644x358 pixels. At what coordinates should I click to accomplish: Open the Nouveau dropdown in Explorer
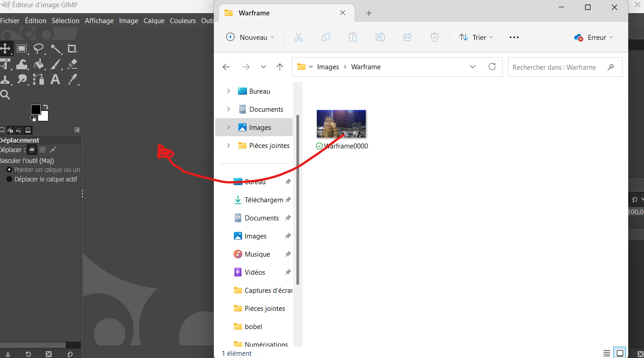250,38
